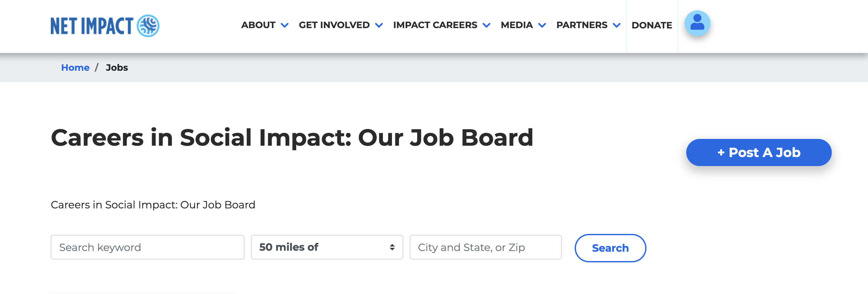This screenshot has height=294, width=868.
Task: Expand the Partners menu chevron
Action: click(x=616, y=26)
